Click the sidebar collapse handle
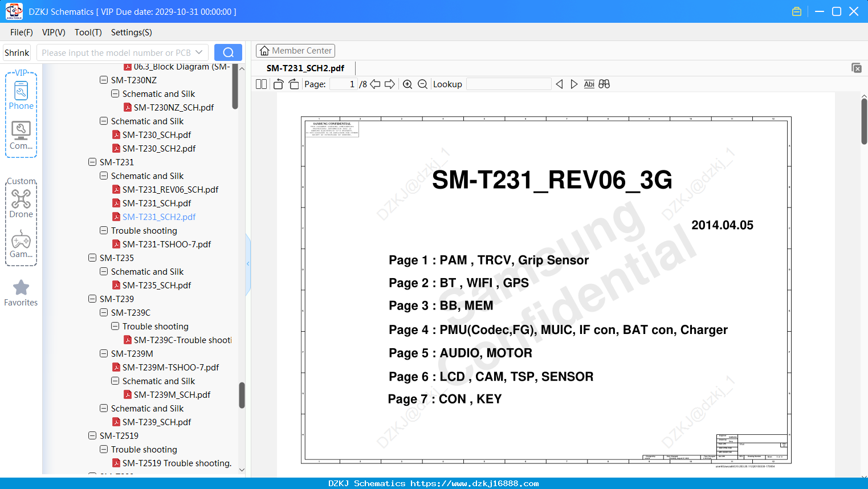Image resolution: width=868 pixels, height=489 pixels. coord(248,263)
